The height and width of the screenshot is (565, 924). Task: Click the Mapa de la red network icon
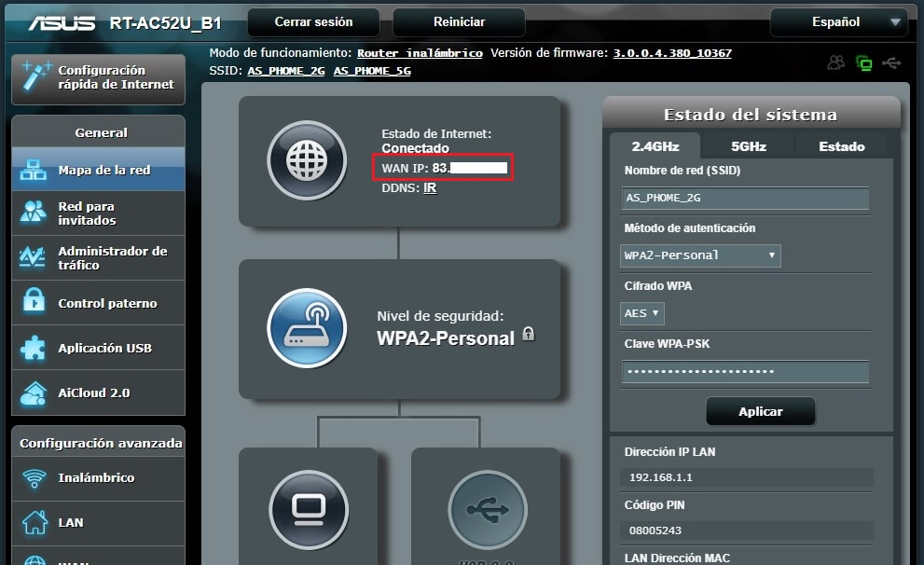(x=33, y=170)
